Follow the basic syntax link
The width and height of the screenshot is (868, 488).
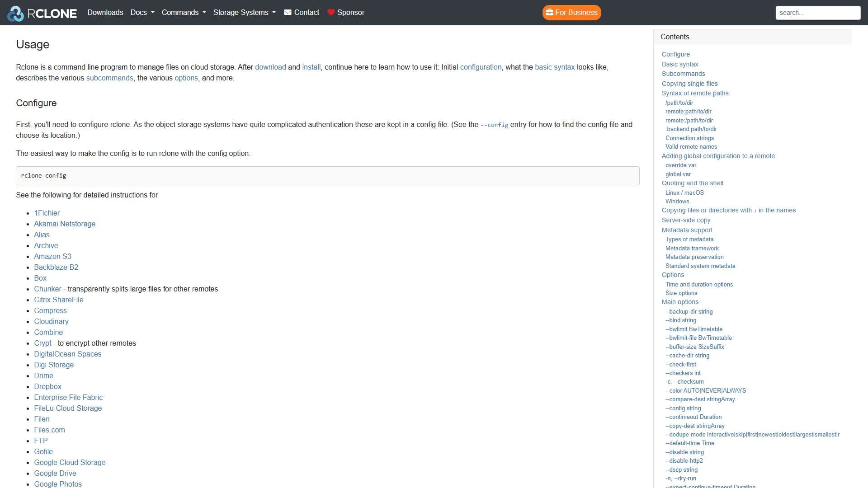[555, 67]
